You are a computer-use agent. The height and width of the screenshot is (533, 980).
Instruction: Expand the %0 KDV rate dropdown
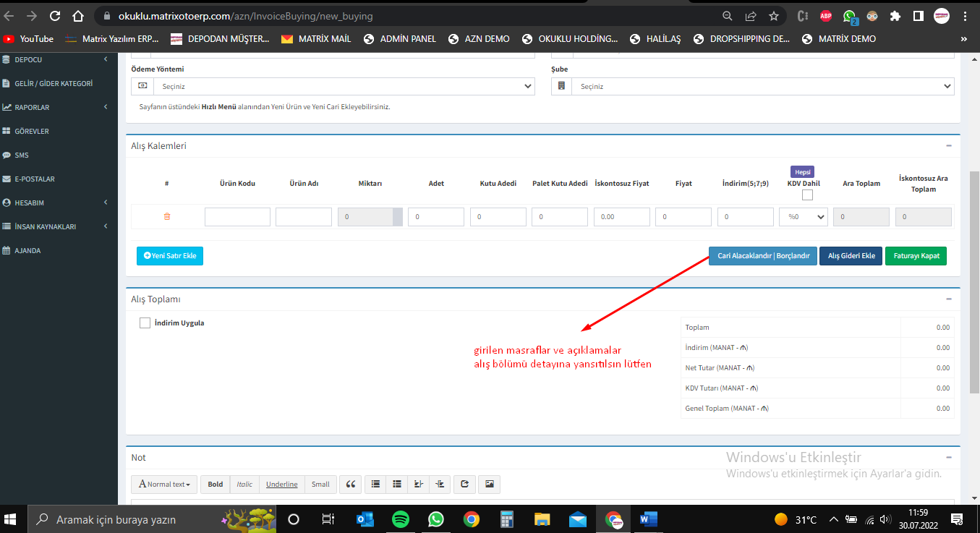[803, 217]
